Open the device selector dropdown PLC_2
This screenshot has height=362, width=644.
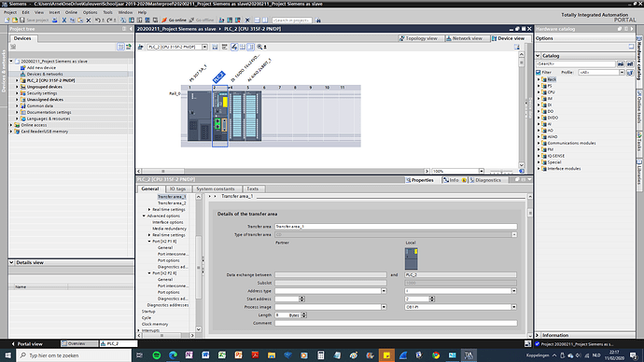click(x=204, y=47)
